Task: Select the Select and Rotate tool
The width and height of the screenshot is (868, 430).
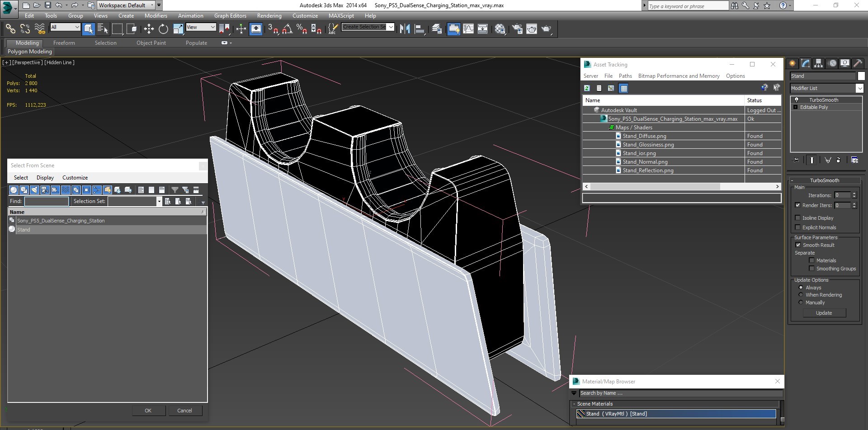Action: [x=163, y=29]
